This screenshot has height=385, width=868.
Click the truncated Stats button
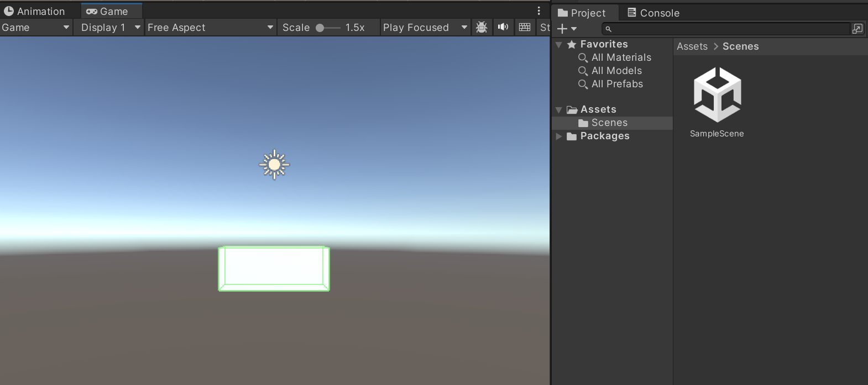[545, 28]
